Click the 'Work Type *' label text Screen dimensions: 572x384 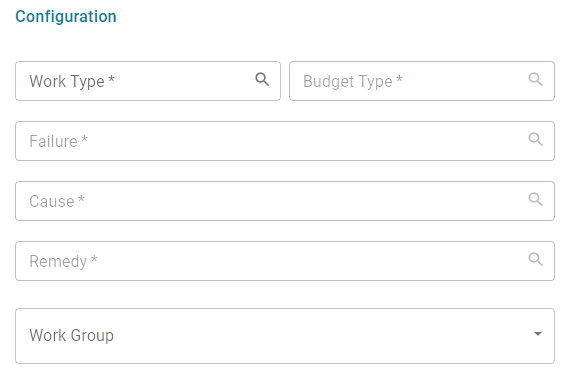(x=72, y=81)
